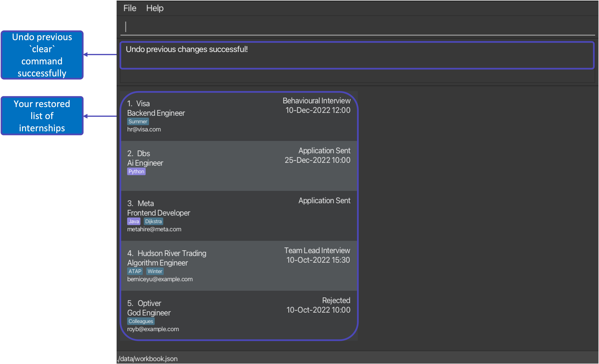Click the 'Application Sent' stage for Meta
Viewport: 599px width, 364px height.
[324, 201]
